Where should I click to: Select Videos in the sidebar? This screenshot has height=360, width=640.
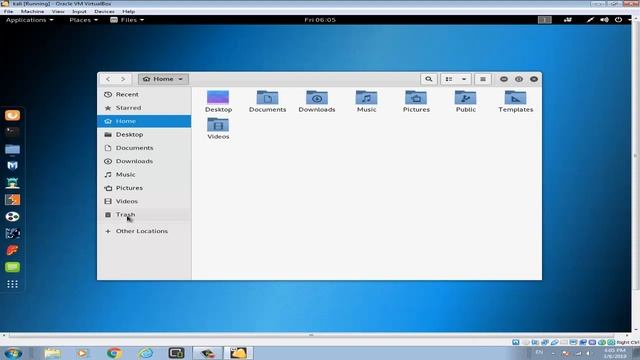pyautogui.click(x=144, y=201)
